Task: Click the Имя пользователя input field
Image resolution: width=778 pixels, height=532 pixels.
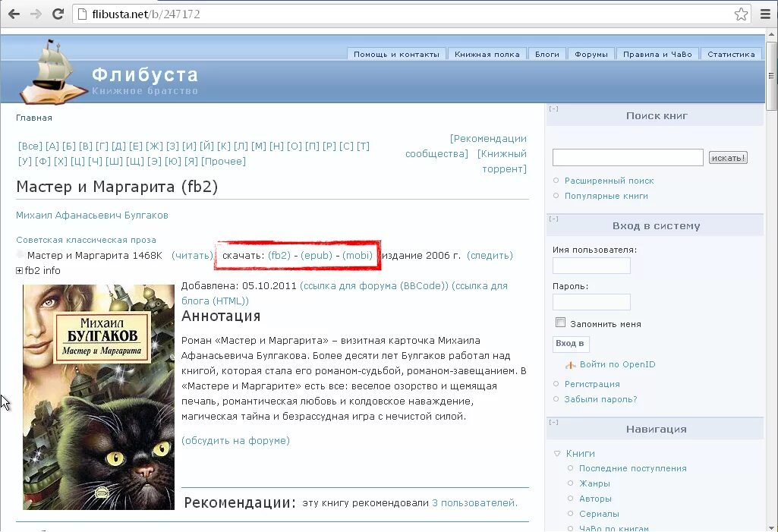Action: [591, 266]
